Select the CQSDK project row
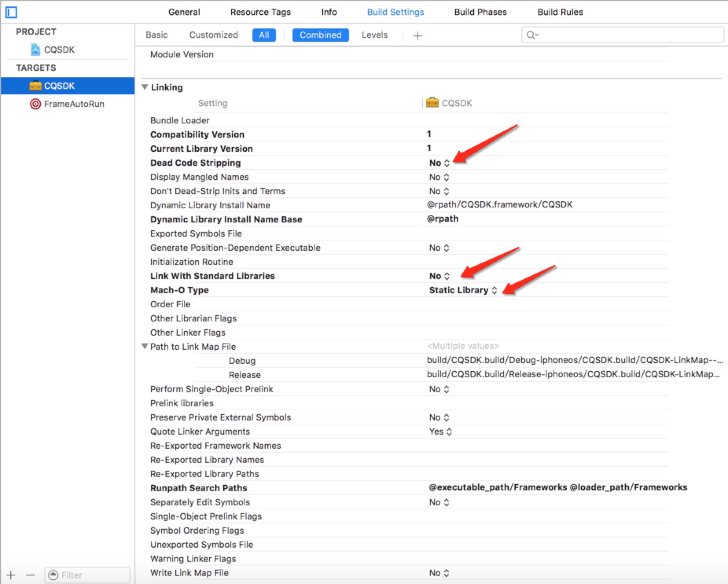The height and width of the screenshot is (584, 728). click(68, 50)
